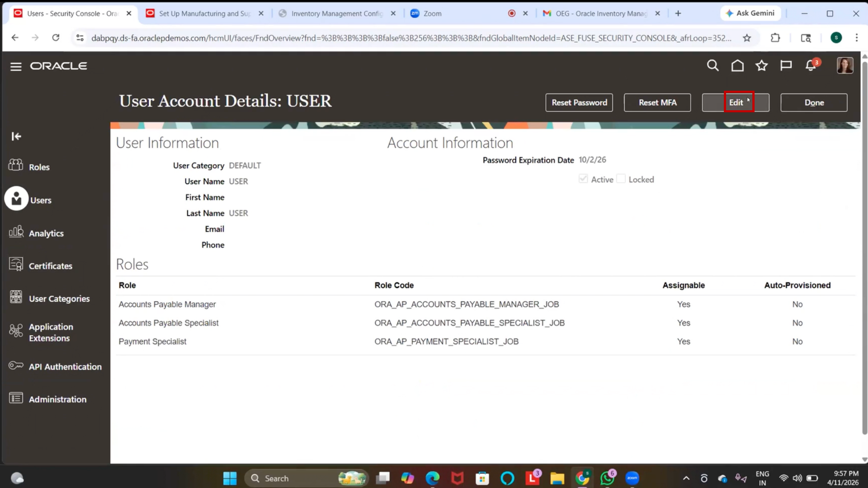Click ENG IN language indicator
This screenshot has height=488, width=868.
click(x=762, y=478)
